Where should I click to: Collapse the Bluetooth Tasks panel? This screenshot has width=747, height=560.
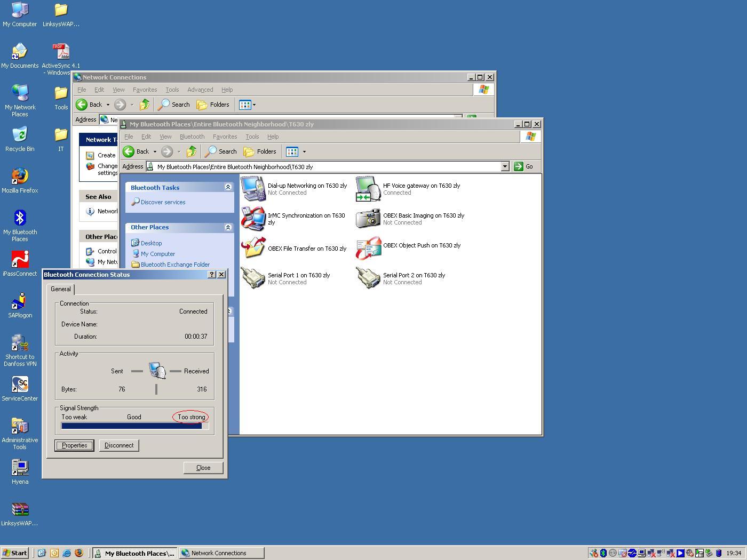coord(228,187)
